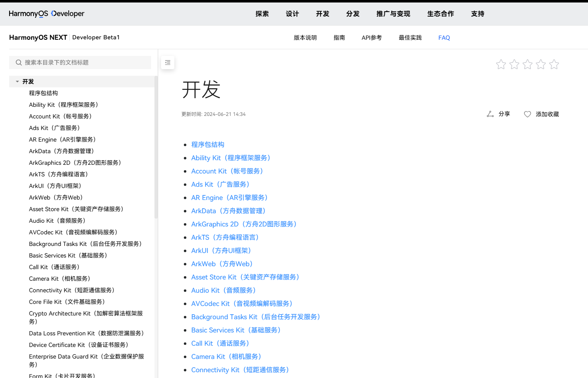Select Ads Kit in the sidebar tree

pos(56,128)
